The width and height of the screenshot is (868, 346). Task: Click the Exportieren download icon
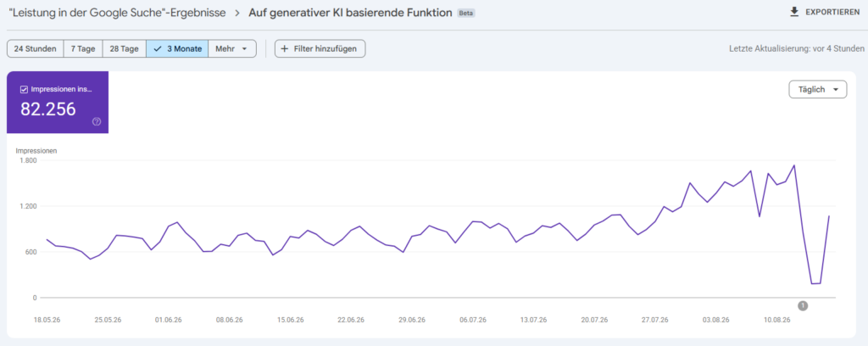tap(794, 12)
